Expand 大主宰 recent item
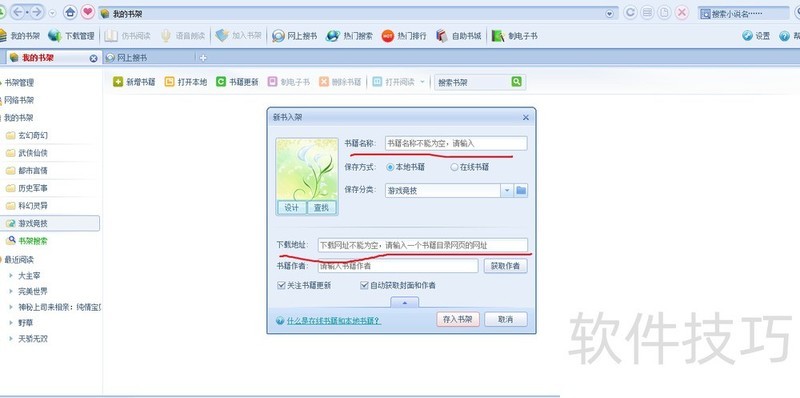This screenshot has width=800, height=398. (x=11, y=276)
